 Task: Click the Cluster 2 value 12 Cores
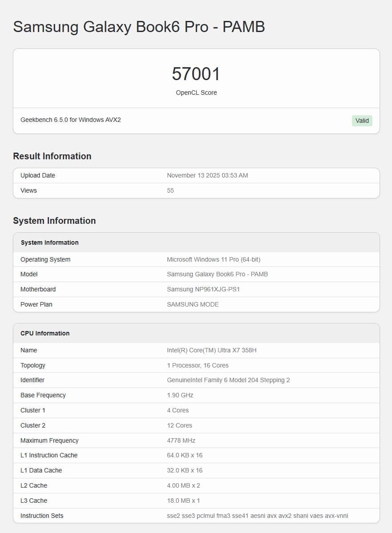click(179, 425)
